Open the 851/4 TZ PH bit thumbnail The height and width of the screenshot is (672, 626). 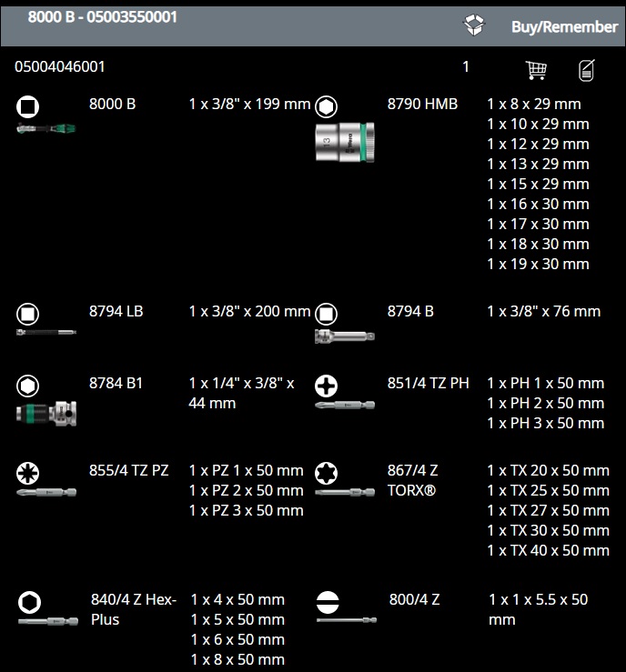click(345, 405)
